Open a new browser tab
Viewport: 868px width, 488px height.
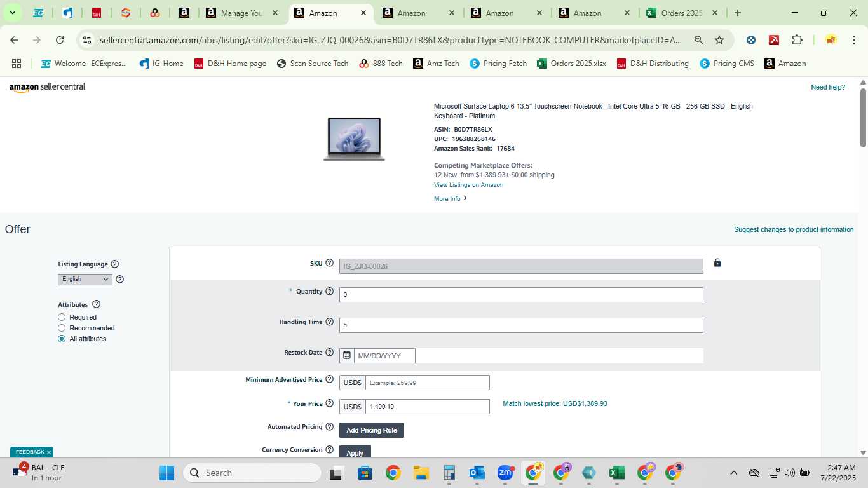(737, 13)
